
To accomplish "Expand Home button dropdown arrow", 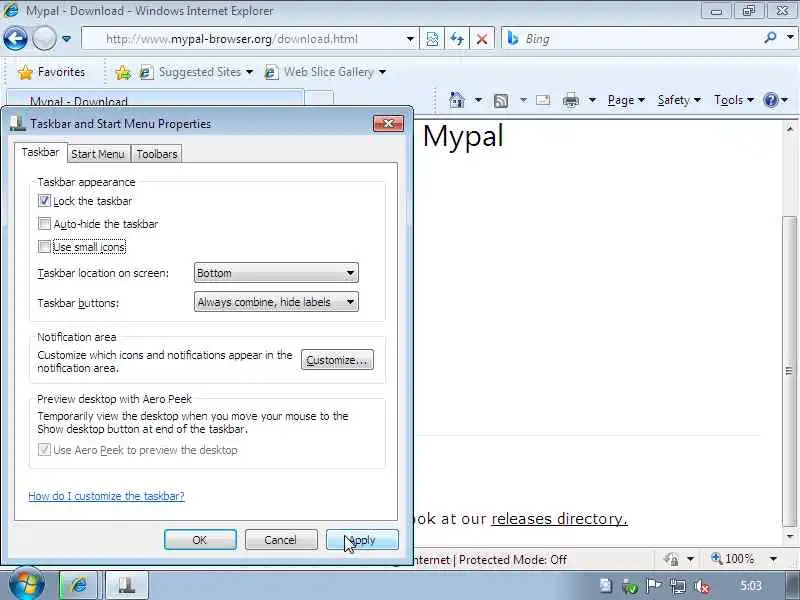I will [x=478, y=100].
